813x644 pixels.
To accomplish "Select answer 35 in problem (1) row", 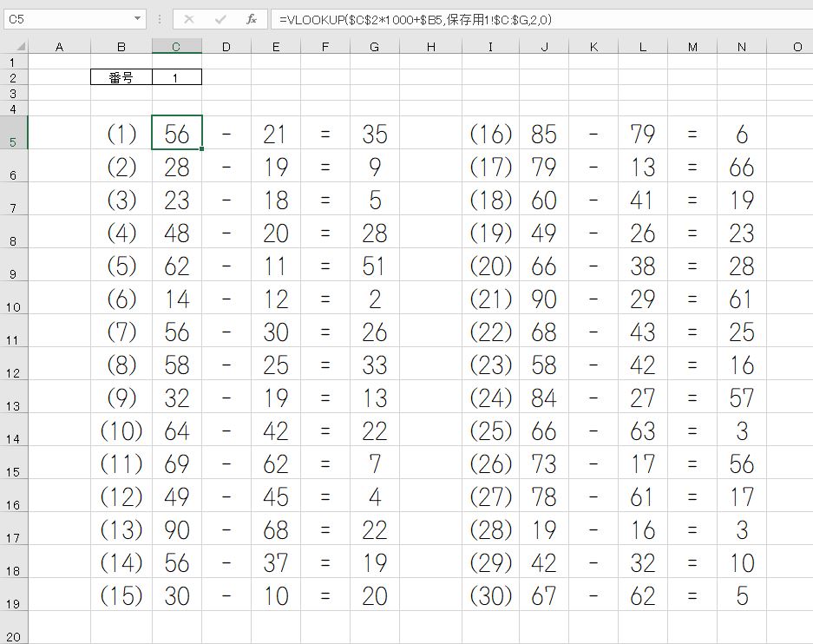I will (x=375, y=135).
